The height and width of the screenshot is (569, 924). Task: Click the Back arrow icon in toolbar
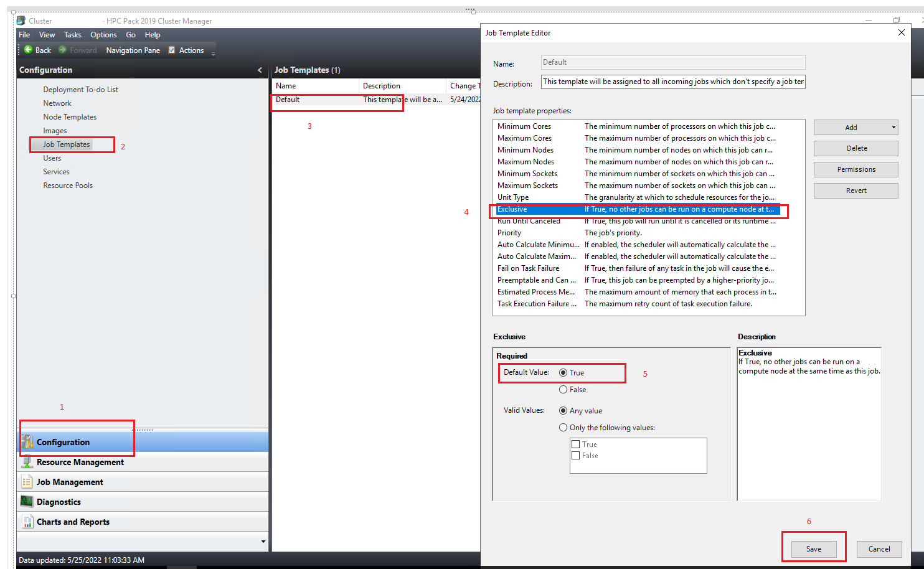[x=28, y=50]
